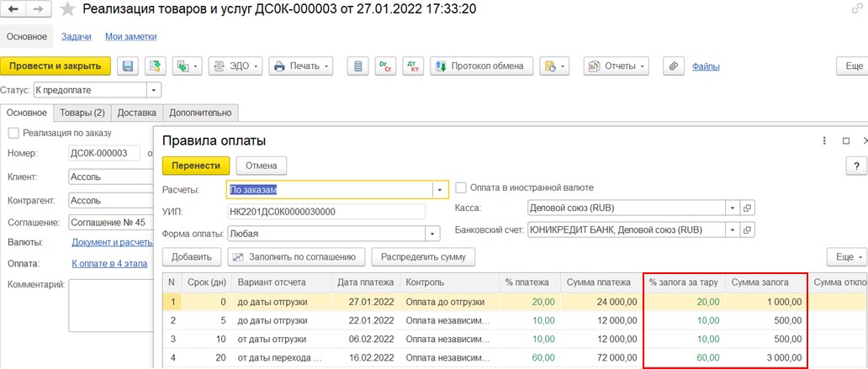This screenshot has width=868, height=369.
Task: Open the document list (journal) icon
Action: click(359, 66)
